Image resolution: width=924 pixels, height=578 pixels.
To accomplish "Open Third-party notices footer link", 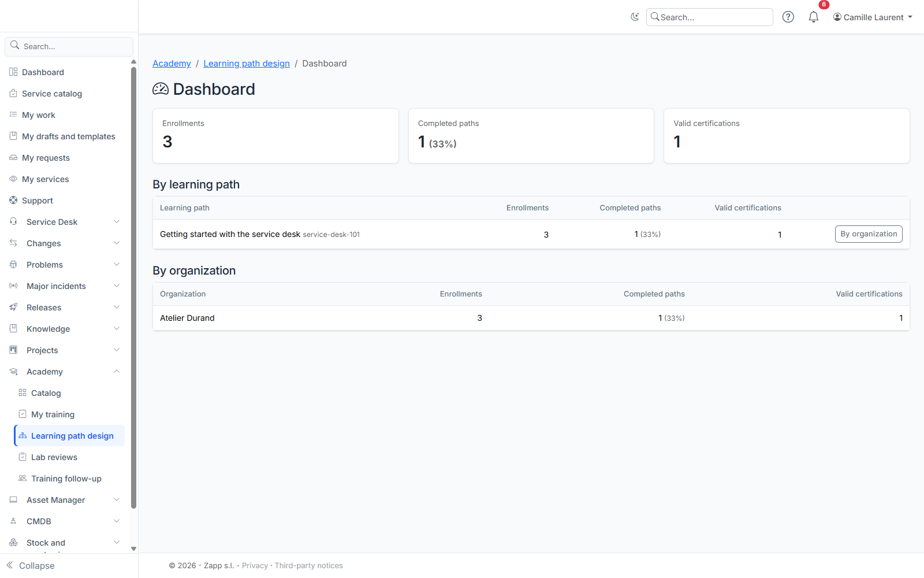I will coord(309,565).
